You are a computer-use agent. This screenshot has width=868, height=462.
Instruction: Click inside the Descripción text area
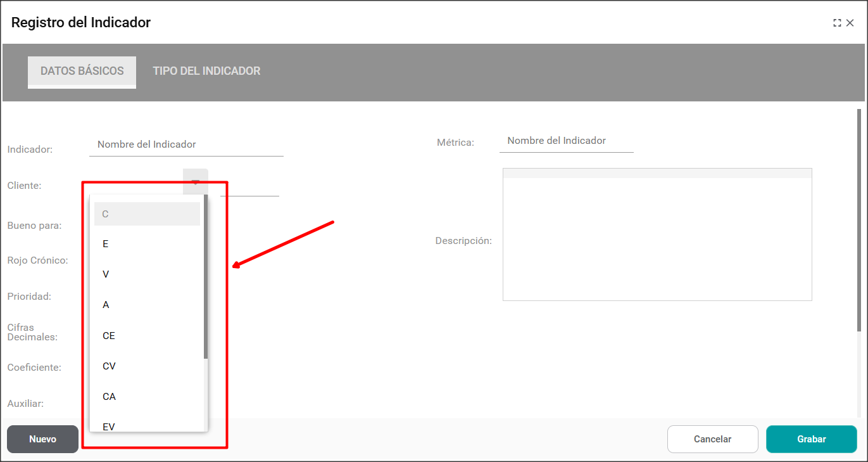(657, 240)
